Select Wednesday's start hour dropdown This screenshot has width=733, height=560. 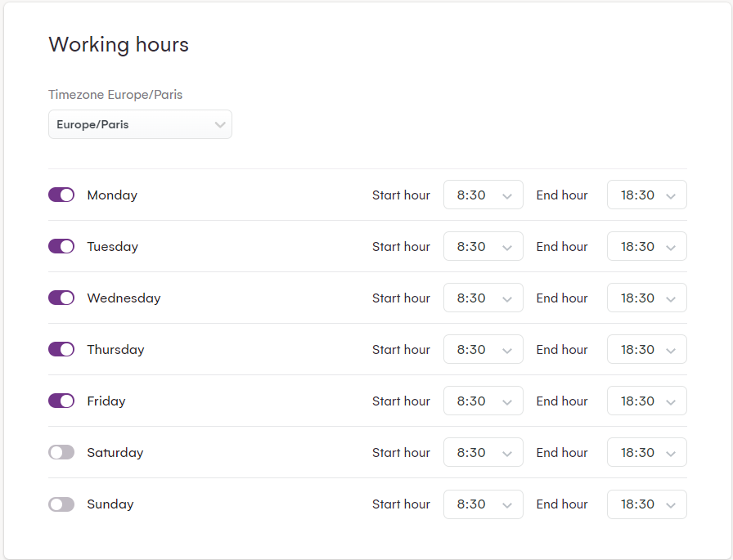pos(483,298)
